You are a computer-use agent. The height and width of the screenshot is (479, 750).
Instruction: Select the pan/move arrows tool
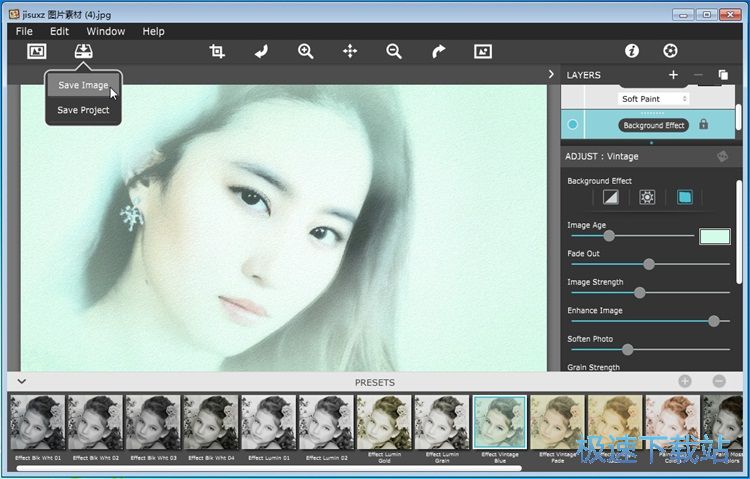pyautogui.click(x=350, y=51)
